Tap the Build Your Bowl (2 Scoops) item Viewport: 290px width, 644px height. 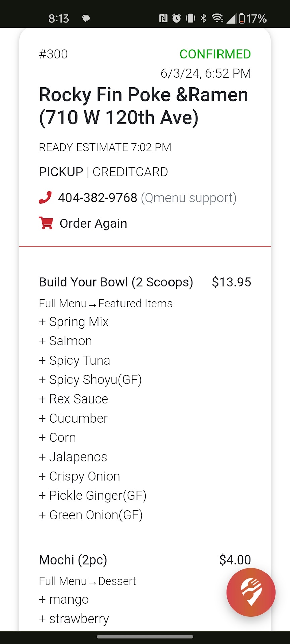click(x=116, y=282)
